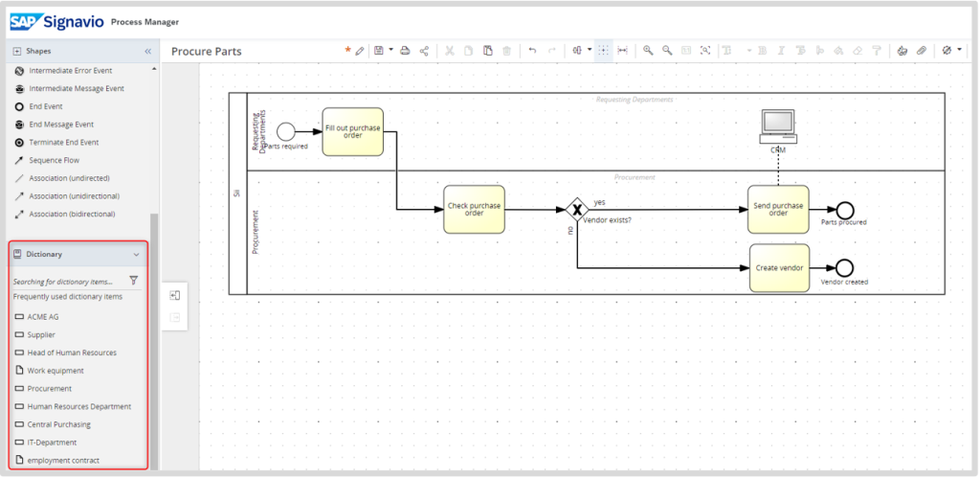Click Work equipment dictionary item
Screen dimensions: 980x477
tap(49, 371)
